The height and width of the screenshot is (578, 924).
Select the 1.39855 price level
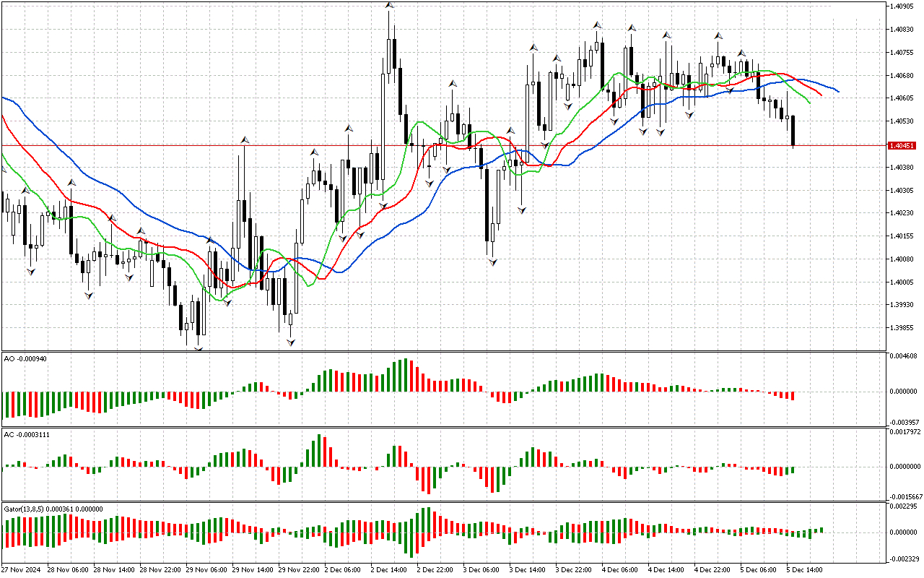tap(902, 329)
